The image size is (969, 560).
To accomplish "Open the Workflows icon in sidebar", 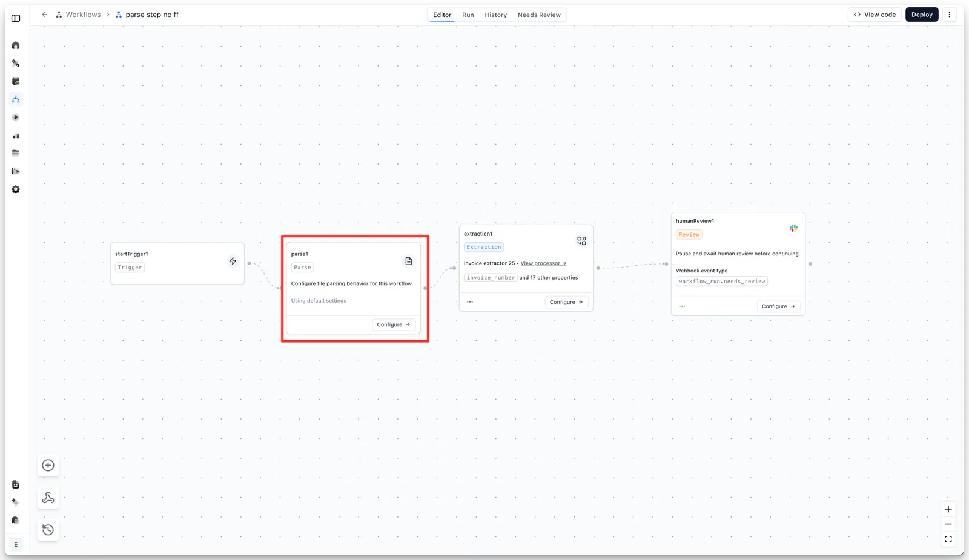I will pyautogui.click(x=16, y=99).
